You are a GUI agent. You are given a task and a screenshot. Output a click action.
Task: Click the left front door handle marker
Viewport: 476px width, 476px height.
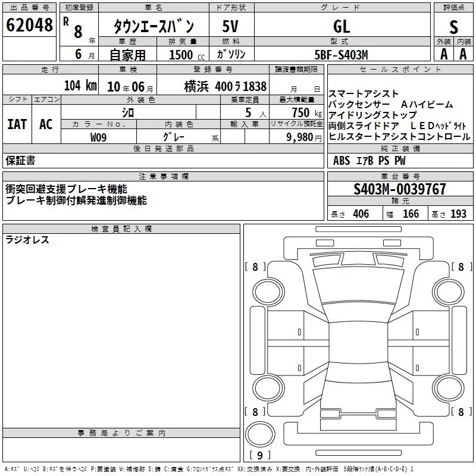click(299, 332)
